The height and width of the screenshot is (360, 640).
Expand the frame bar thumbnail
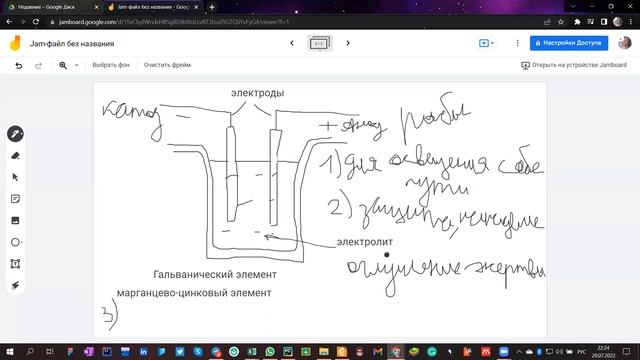320,43
